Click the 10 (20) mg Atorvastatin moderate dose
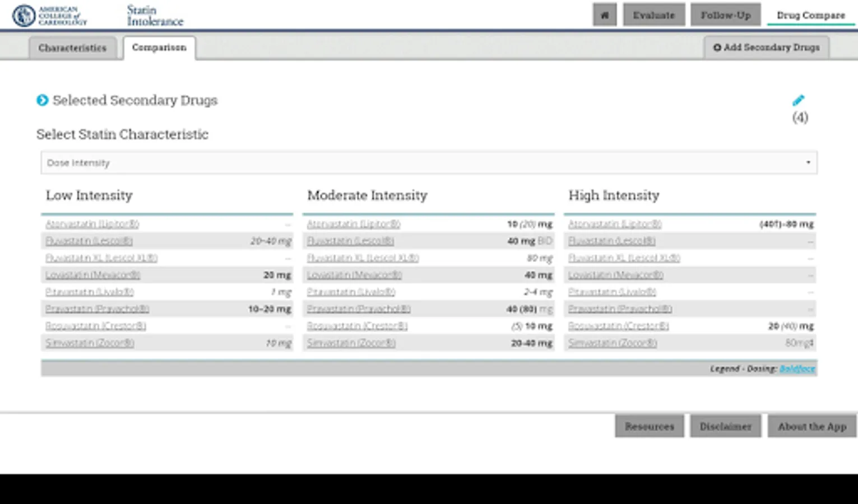The image size is (858, 504). pos(530,224)
